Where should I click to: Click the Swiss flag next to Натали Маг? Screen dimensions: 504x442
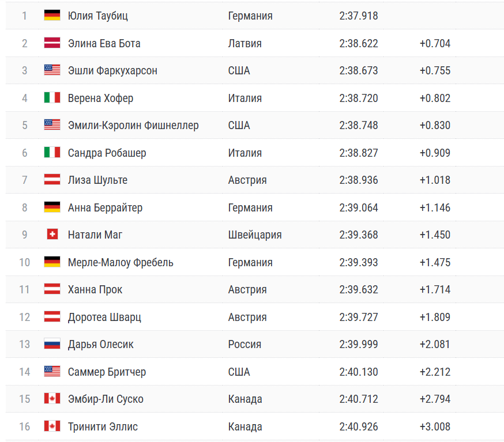click(x=52, y=235)
